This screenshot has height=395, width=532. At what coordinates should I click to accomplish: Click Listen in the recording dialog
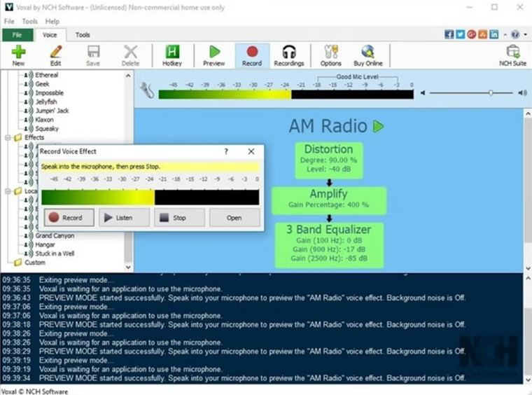pos(124,218)
